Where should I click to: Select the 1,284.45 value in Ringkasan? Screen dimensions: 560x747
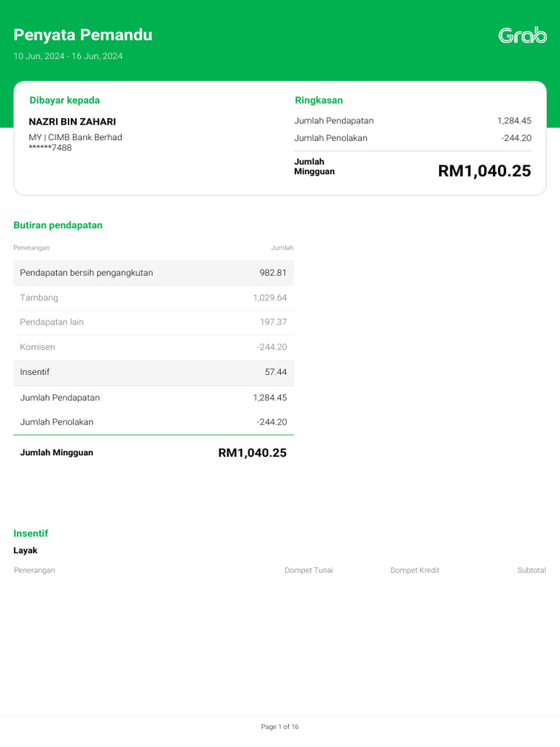click(514, 120)
